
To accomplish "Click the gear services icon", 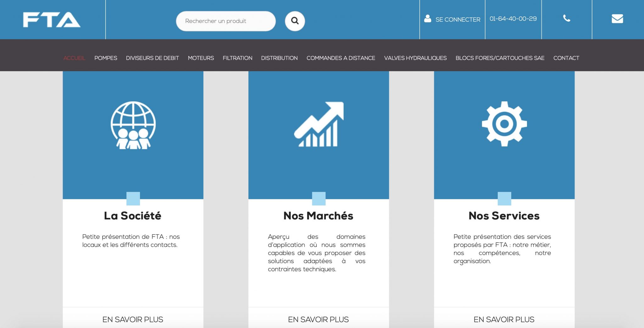I will pos(504,124).
